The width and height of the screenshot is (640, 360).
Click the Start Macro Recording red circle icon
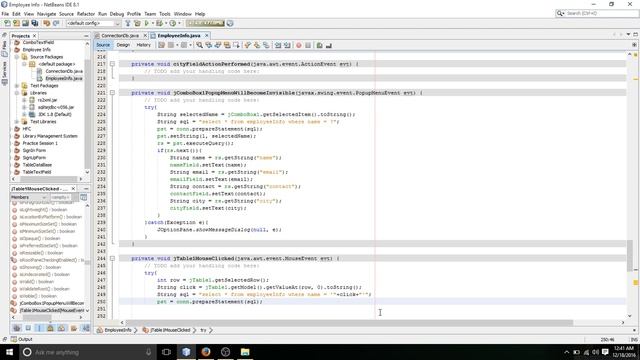(298, 45)
